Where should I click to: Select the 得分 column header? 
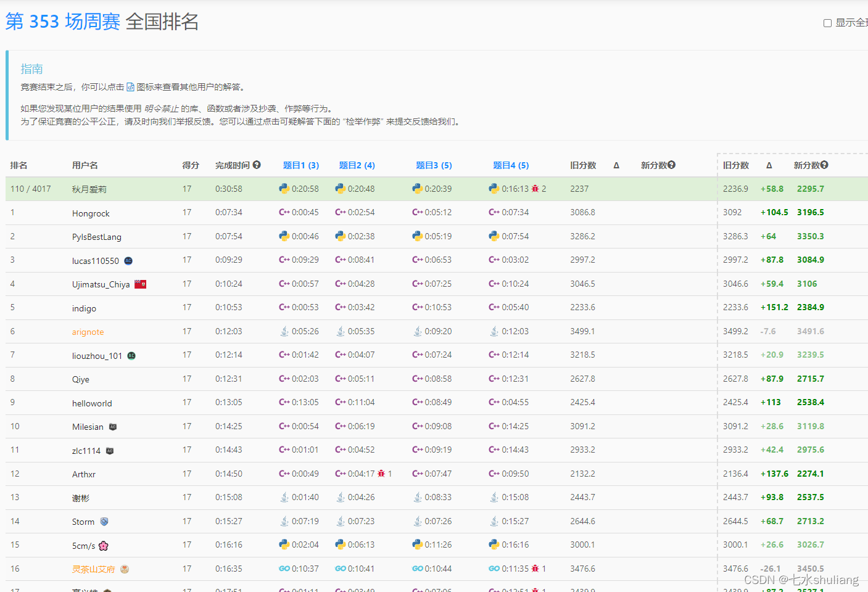191,165
